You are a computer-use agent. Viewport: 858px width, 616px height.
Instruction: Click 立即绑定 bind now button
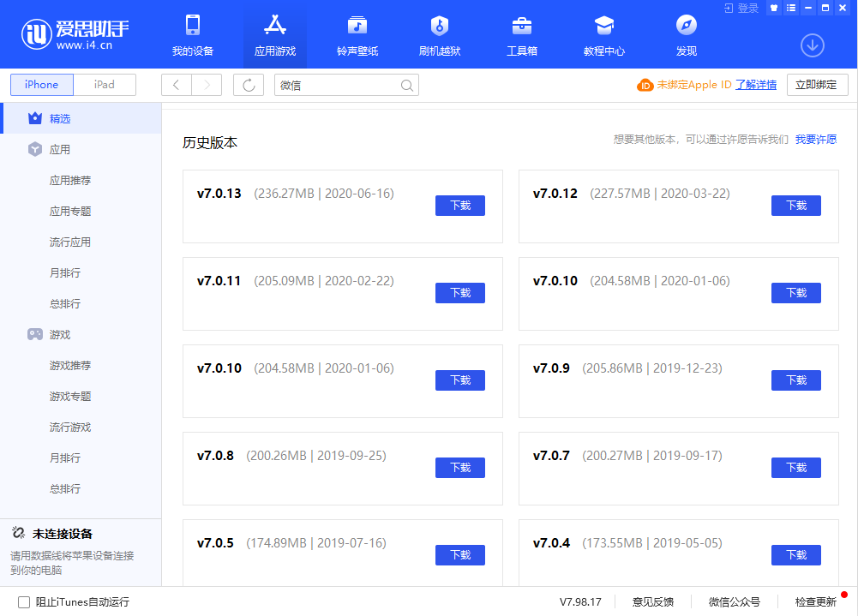pyautogui.click(x=817, y=85)
